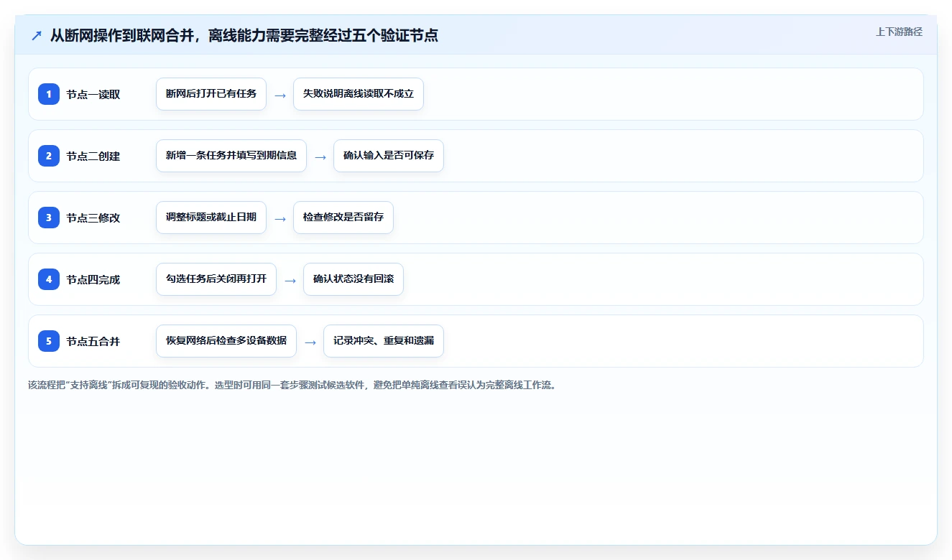Click the 记录冲突、重复和遗漏 step box
This screenshot has width=952, height=560.
384,341
